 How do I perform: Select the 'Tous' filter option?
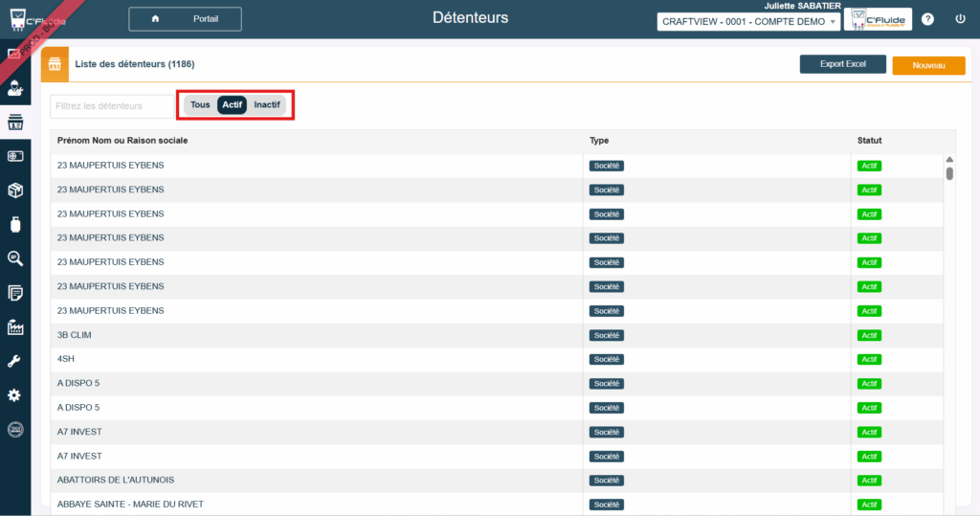[x=200, y=105]
